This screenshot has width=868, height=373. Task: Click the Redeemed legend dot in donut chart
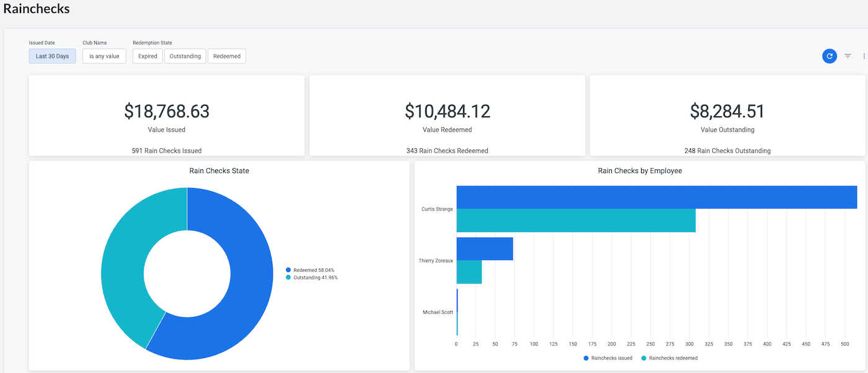[x=288, y=270]
